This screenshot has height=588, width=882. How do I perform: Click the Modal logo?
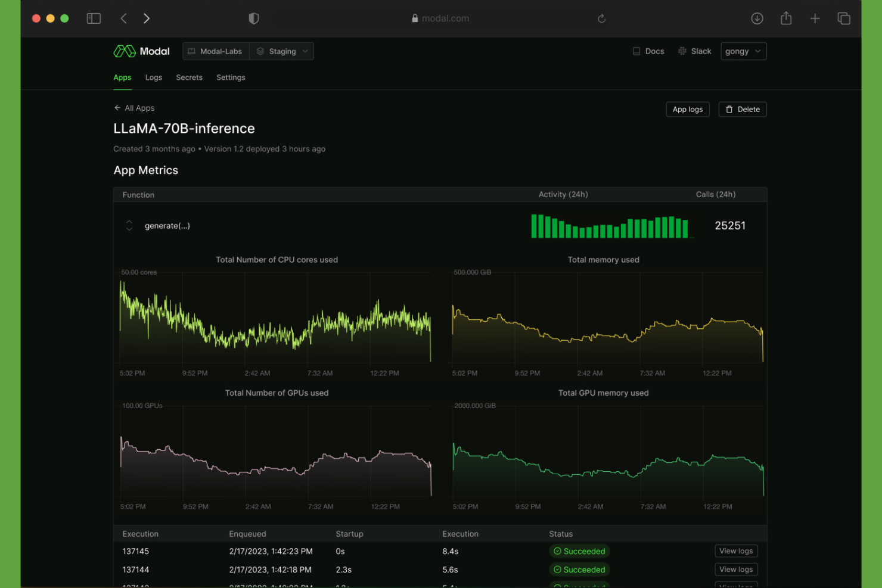pos(142,51)
